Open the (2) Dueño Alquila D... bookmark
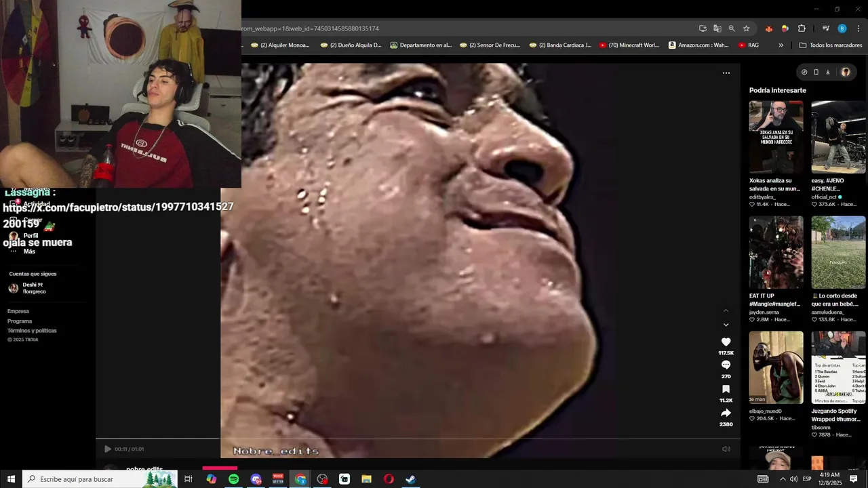Screen dimensions: 868x488 point(351,45)
